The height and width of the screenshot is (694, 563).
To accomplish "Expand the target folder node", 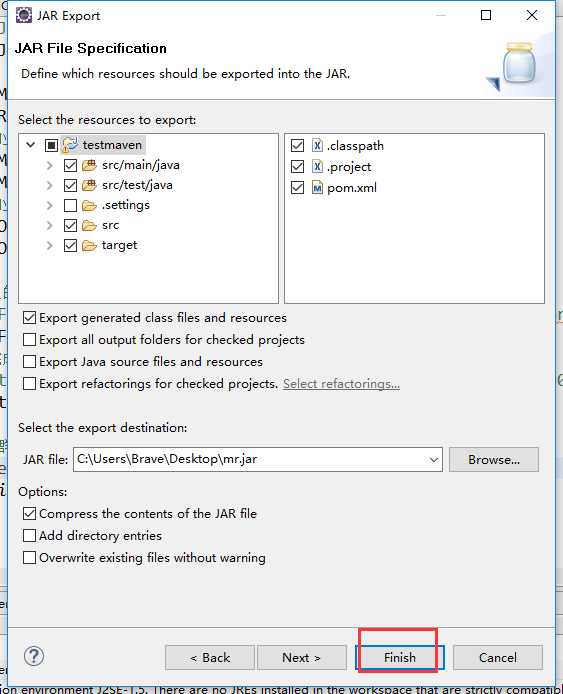I will click(x=50, y=246).
